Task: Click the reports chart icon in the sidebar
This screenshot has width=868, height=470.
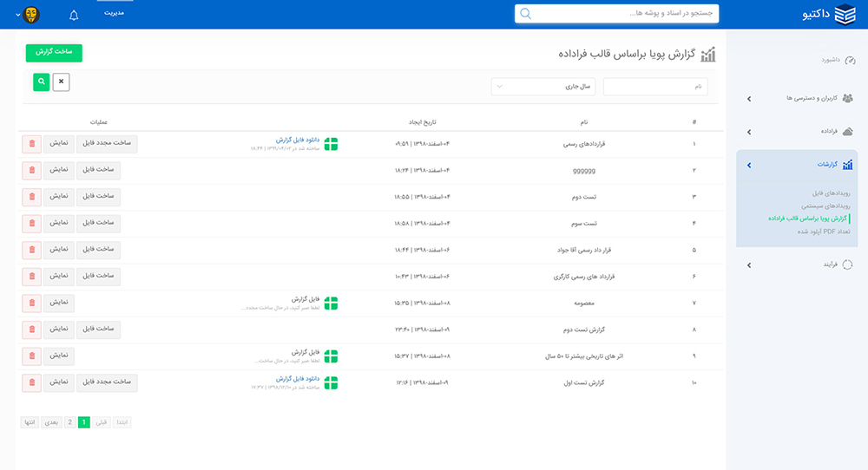Action: [x=847, y=165]
